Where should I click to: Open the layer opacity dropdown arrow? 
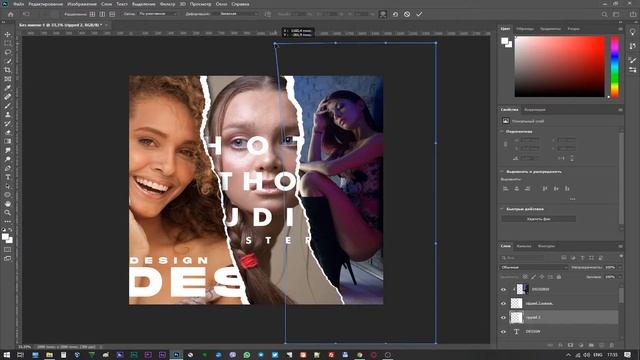[x=620, y=267]
